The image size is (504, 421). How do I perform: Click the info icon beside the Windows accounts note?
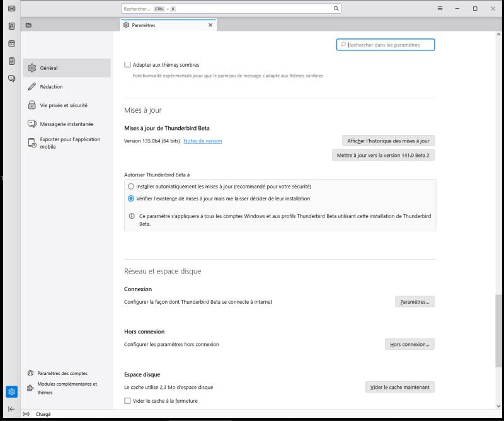coord(132,216)
